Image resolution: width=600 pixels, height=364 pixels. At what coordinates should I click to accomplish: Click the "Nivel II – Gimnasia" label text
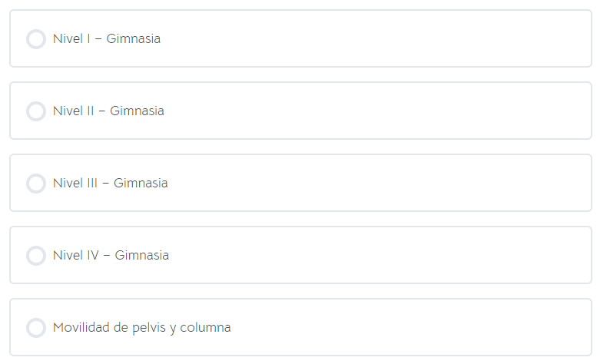point(108,111)
